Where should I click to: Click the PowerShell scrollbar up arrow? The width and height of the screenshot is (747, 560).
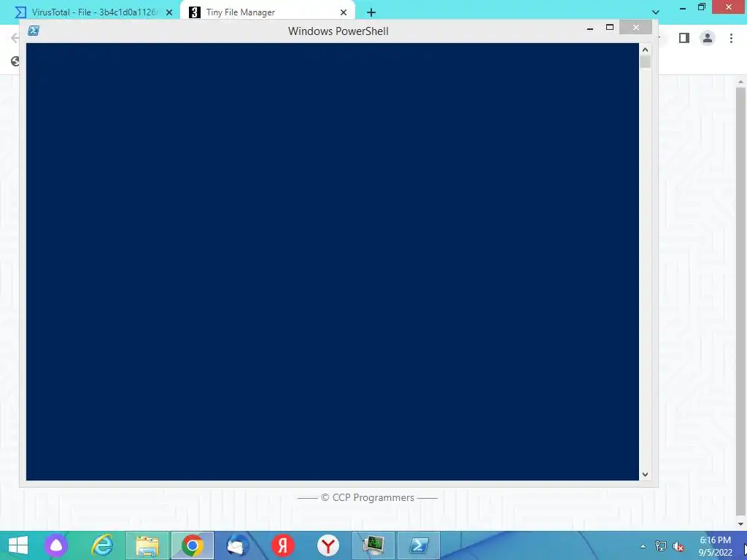tap(645, 50)
